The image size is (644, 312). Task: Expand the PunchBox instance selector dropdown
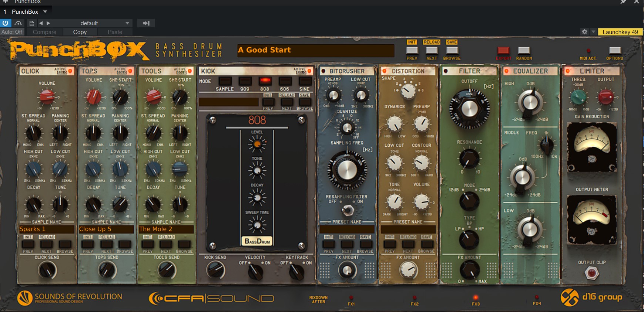tap(45, 11)
